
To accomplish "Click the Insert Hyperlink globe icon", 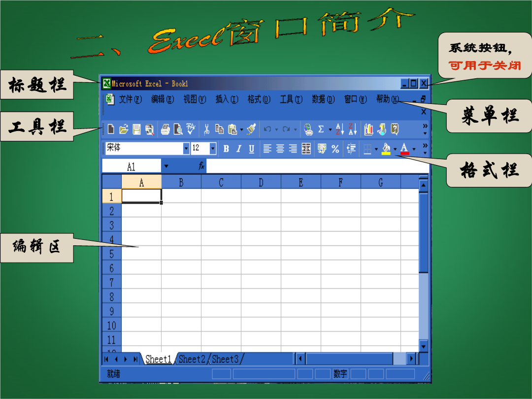I will click(308, 129).
